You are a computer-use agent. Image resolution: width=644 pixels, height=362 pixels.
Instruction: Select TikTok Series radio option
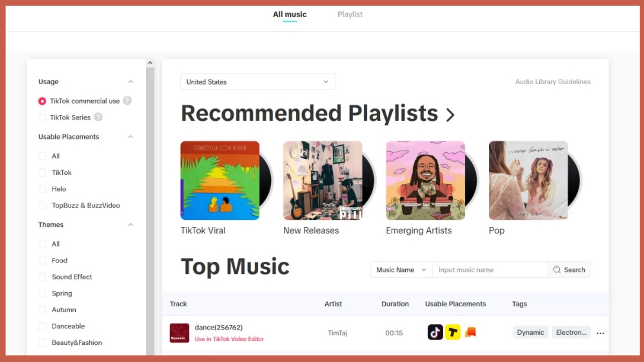point(42,117)
